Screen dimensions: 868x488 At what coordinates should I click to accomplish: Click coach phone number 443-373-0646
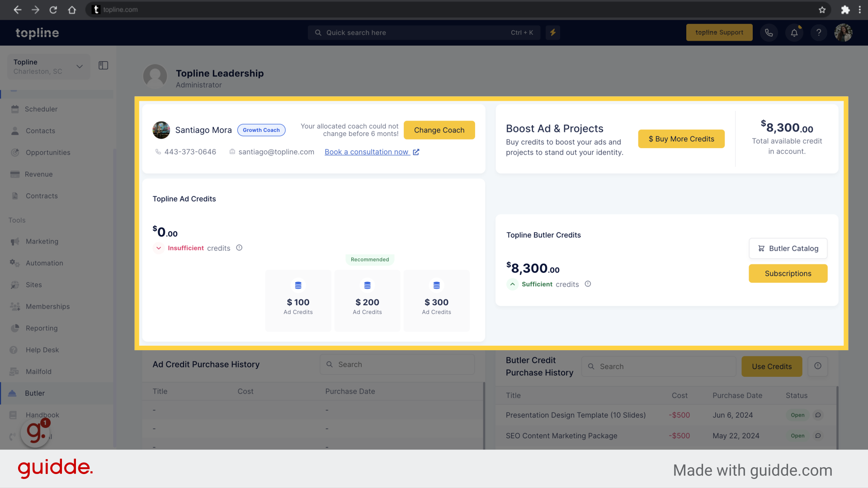click(x=190, y=152)
